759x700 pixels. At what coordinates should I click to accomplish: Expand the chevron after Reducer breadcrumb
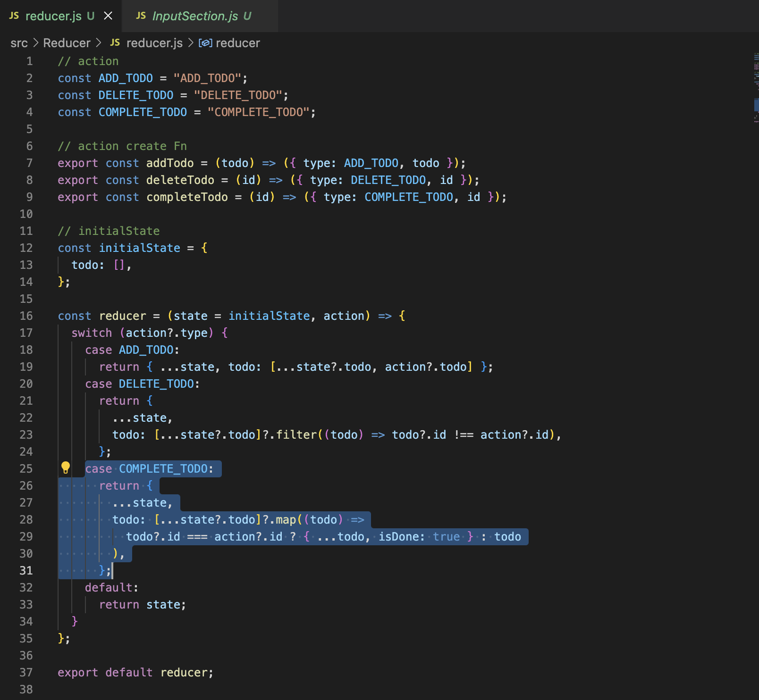(x=98, y=43)
